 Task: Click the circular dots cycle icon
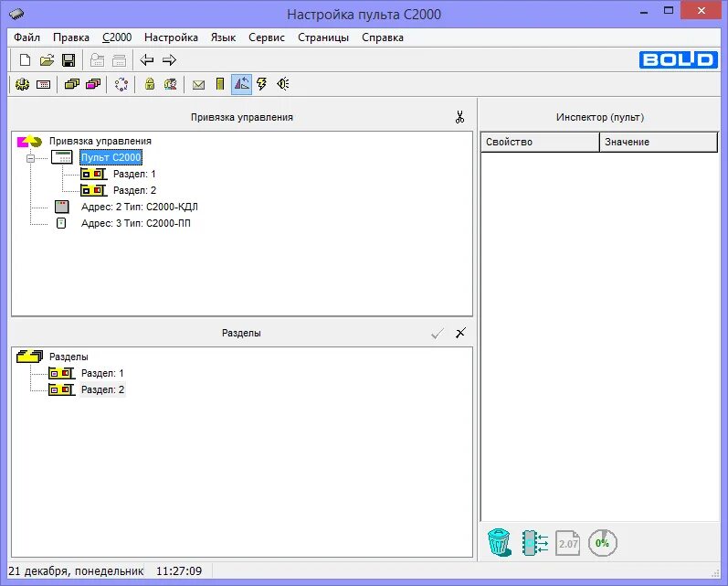coord(121,84)
